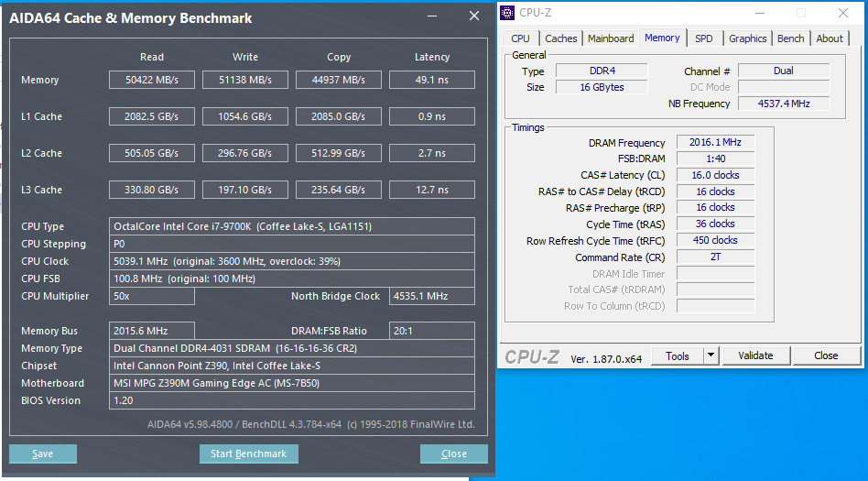The height and width of the screenshot is (481, 868).
Task: Click Start Benchmark in AIDA64
Action: click(x=248, y=454)
